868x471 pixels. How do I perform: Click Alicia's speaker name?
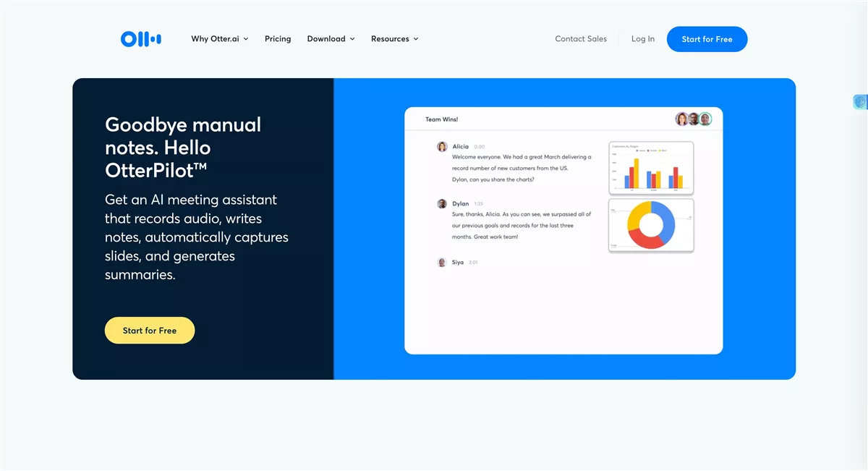(x=461, y=147)
